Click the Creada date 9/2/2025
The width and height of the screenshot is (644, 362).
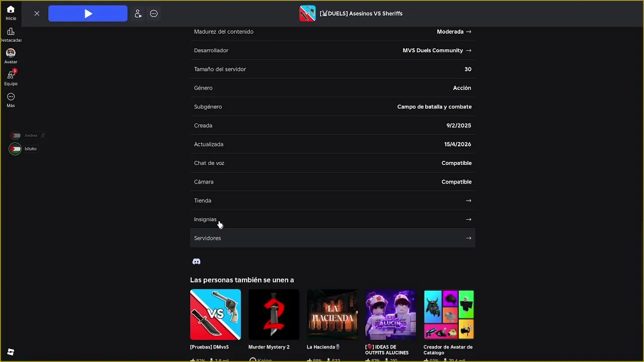(459, 126)
